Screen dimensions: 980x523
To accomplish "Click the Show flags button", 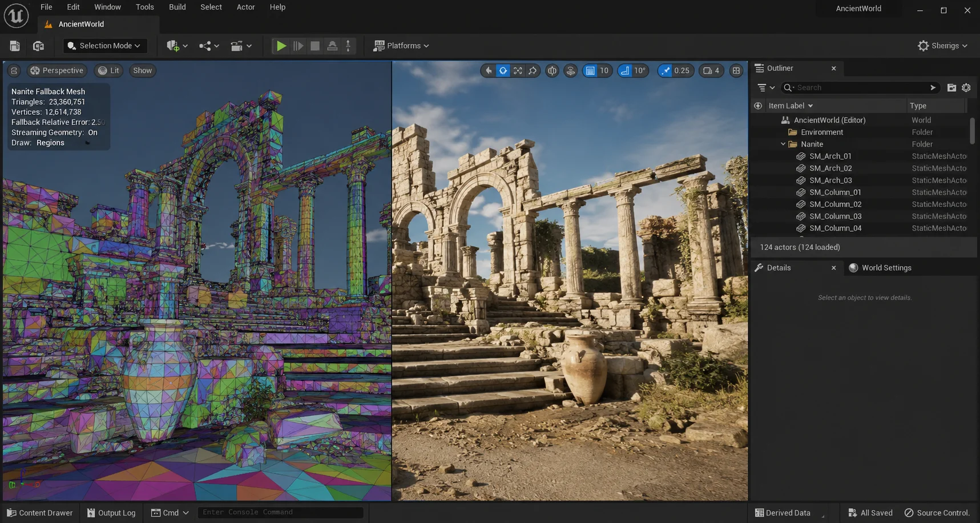I will (142, 70).
